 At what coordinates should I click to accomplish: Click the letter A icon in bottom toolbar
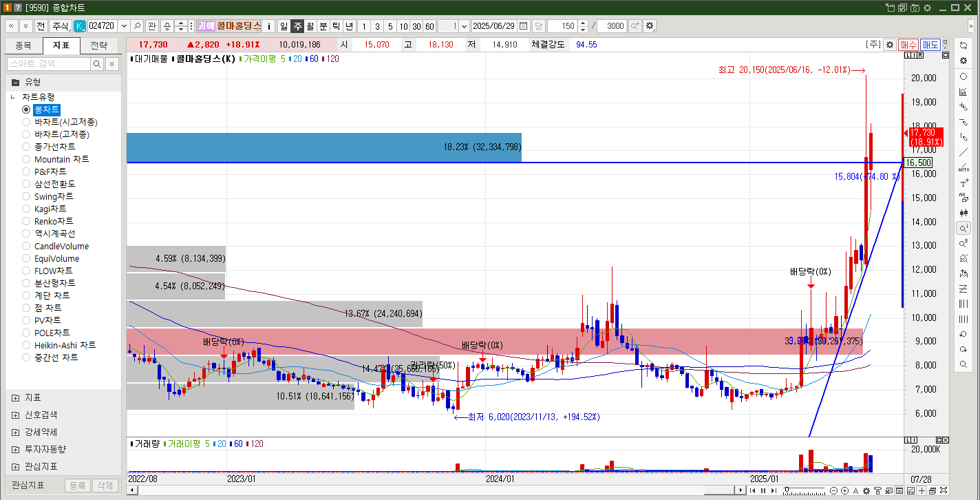pyautogui.click(x=855, y=490)
